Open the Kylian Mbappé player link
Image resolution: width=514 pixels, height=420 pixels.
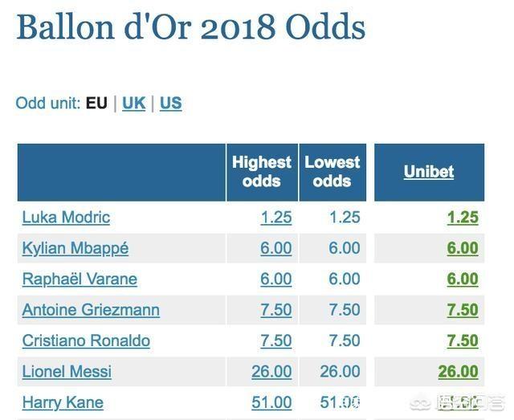75,248
